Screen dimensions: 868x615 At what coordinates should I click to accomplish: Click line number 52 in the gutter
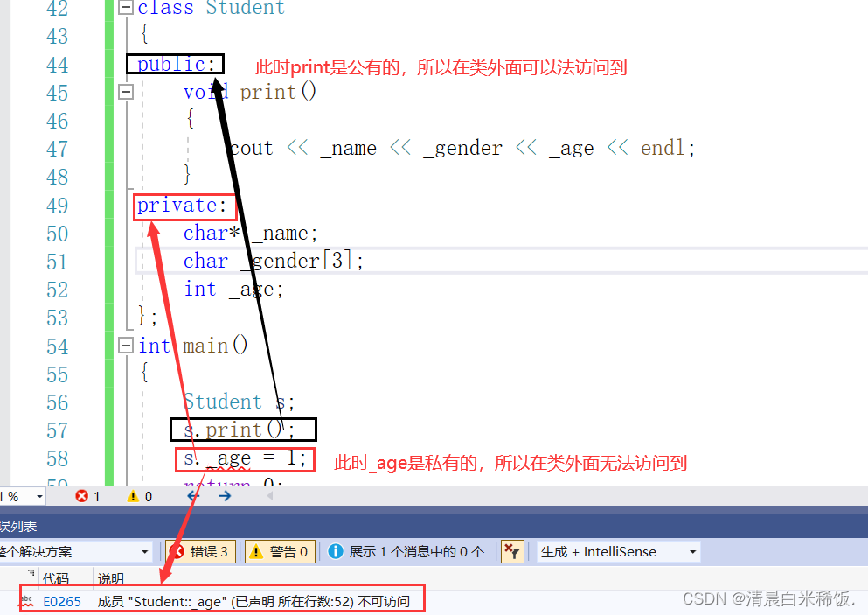[x=58, y=290]
